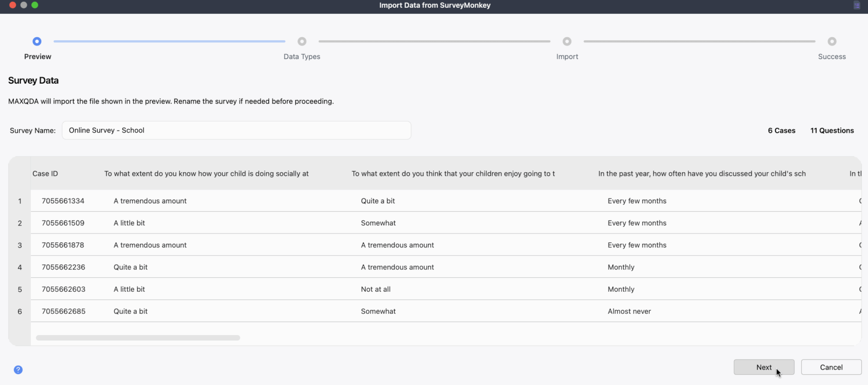Screen dimensions: 868x385
Task: Click row number 4
Action: 20,267
